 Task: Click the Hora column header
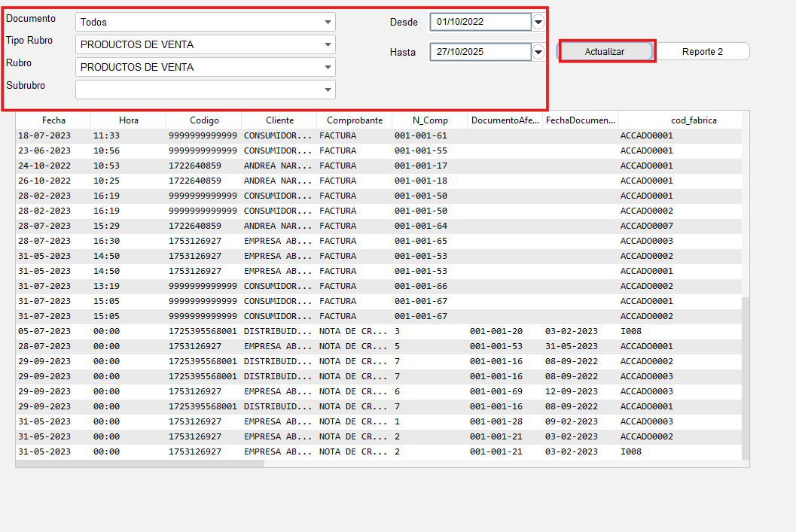tap(129, 120)
